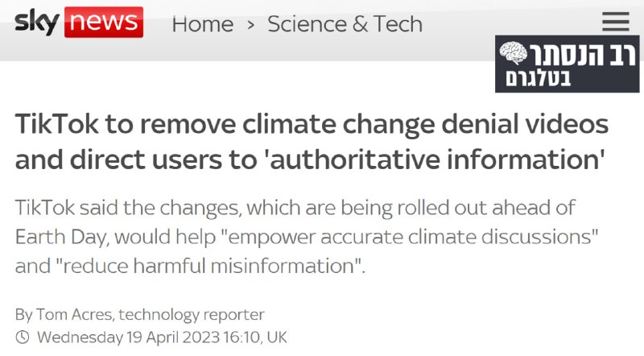Image resolution: width=644 pixels, height=356 pixels.
Task: Click the breadcrumb chevron after Home
Action: [x=250, y=25]
